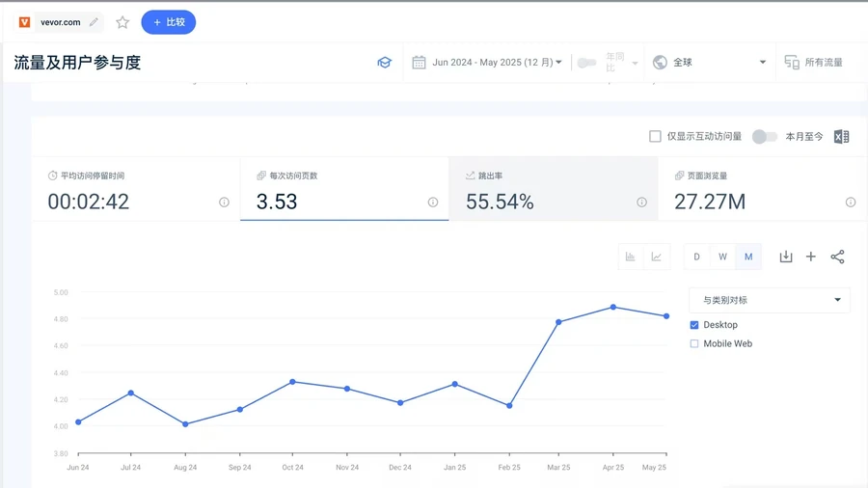Click the Apr 25 peak data point

613,307
